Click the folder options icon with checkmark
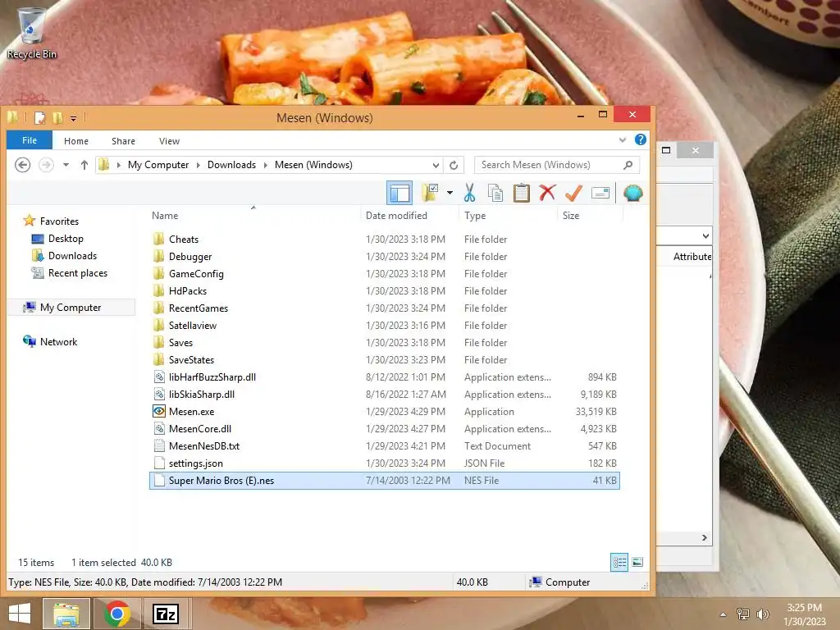This screenshot has width=840, height=630. [x=430, y=193]
